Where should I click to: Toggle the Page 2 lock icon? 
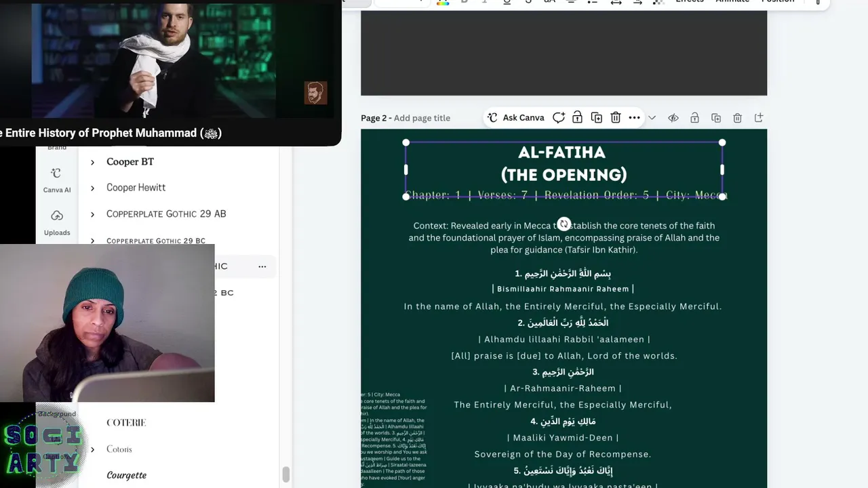[x=694, y=118]
